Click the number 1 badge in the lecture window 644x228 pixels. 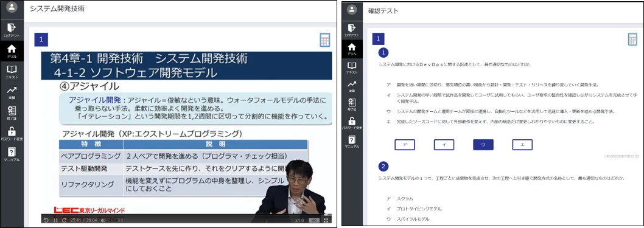coord(41,40)
